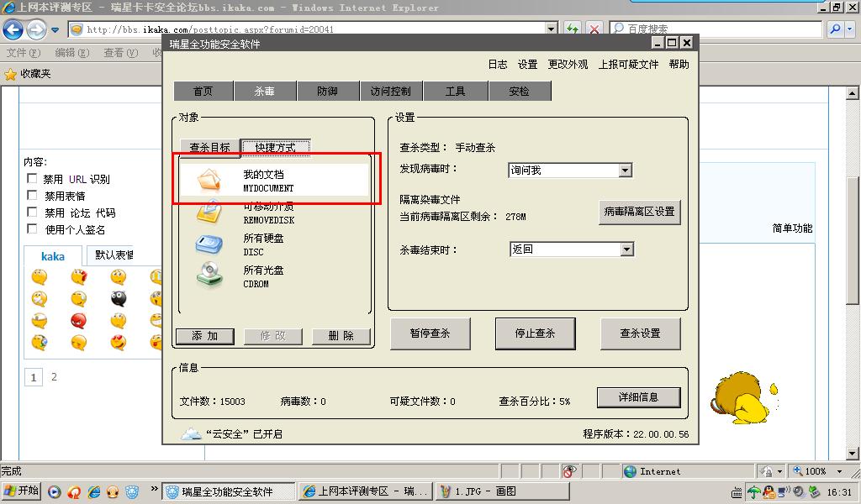Click the 百度搜索 search box
The height and width of the screenshot is (504, 861).
tap(716, 29)
